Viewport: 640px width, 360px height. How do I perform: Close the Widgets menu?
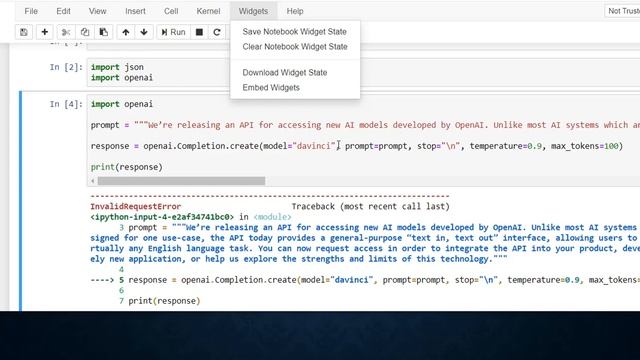tap(253, 11)
